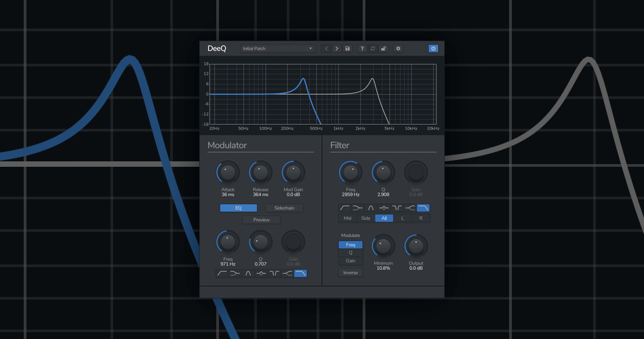The width and height of the screenshot is (644, 339).
Task: Click the Modulator Q knob at 0.707
Action: point(260,242)
